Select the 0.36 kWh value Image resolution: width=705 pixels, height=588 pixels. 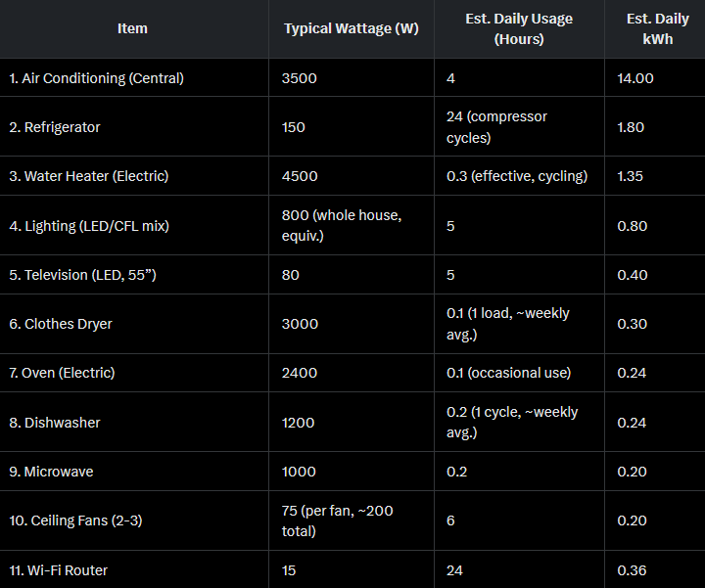(x=632, y=570)
